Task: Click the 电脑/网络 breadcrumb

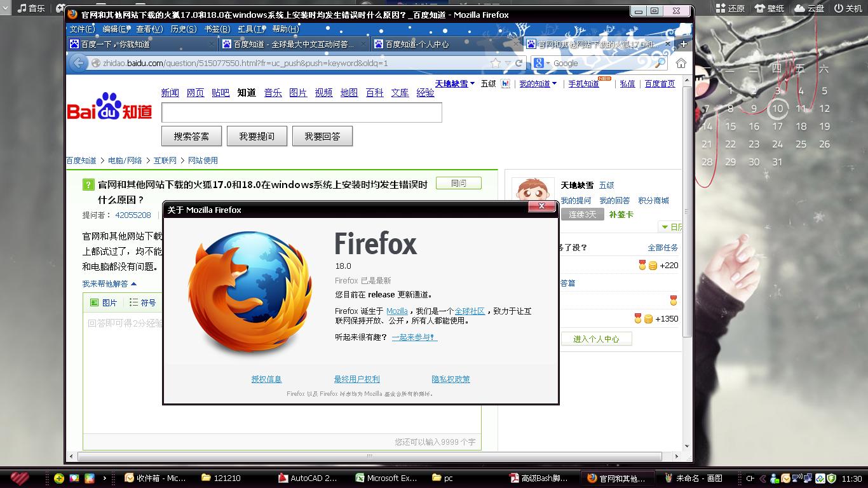Action: [x=125, y=161]
